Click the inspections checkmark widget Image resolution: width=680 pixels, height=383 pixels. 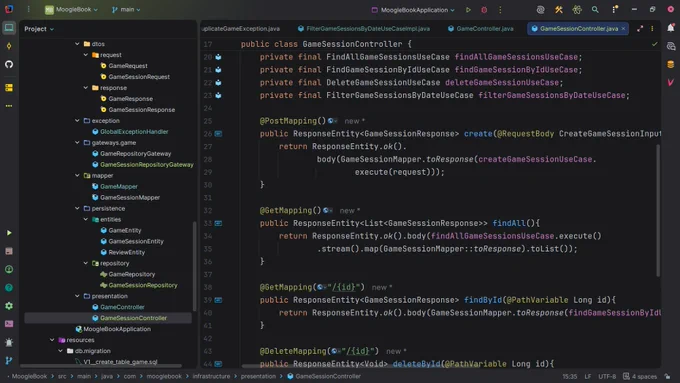[654, 44]
